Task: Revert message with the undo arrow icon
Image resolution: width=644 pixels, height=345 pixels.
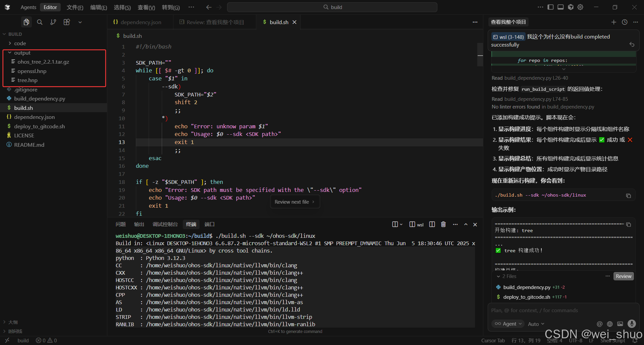Action: [632, 44]
